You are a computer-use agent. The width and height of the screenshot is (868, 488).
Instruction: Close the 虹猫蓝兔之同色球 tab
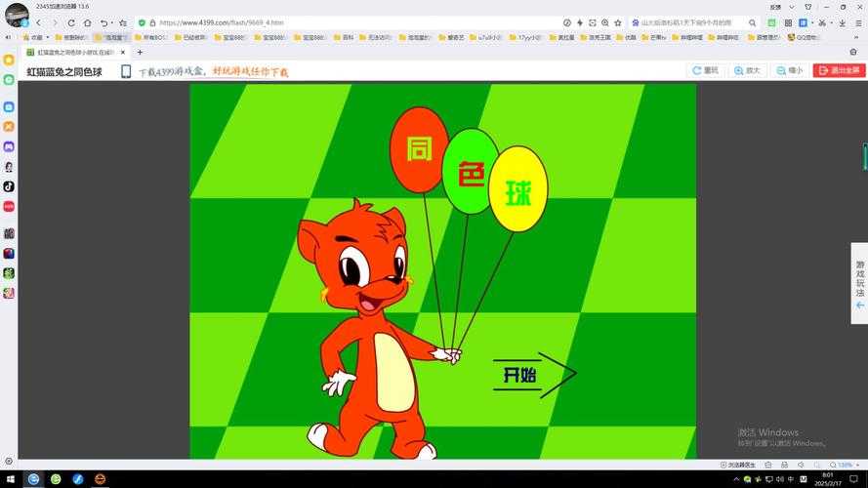(x=123, y=52)
